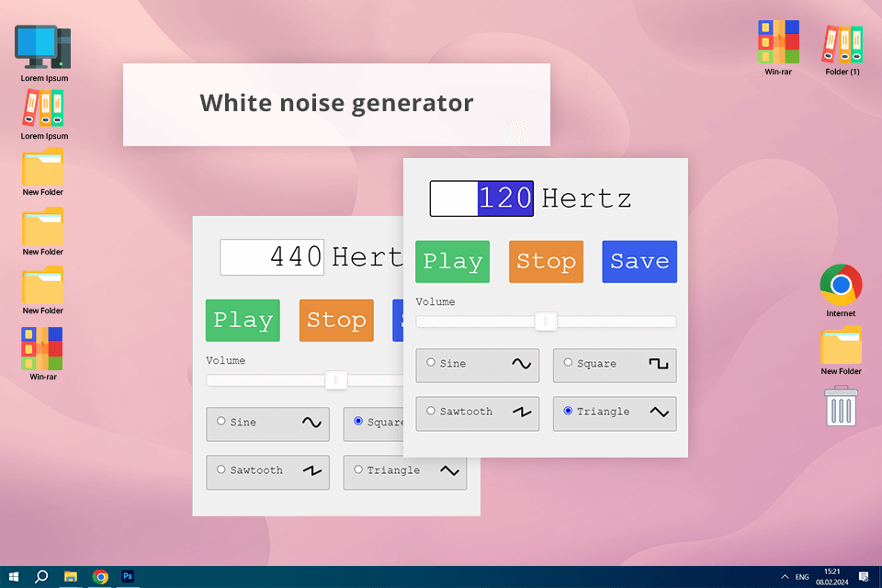Click Play in the 440 Hertz panel
The height and width of the screenshot is (588, 882).
pyautogui.click(x=243, y=320)
